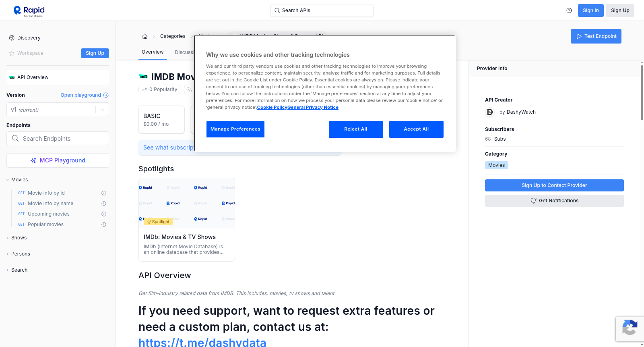644x347 pixels.
Task: Click the Workspace star icon
Action: tap(12, 53)
